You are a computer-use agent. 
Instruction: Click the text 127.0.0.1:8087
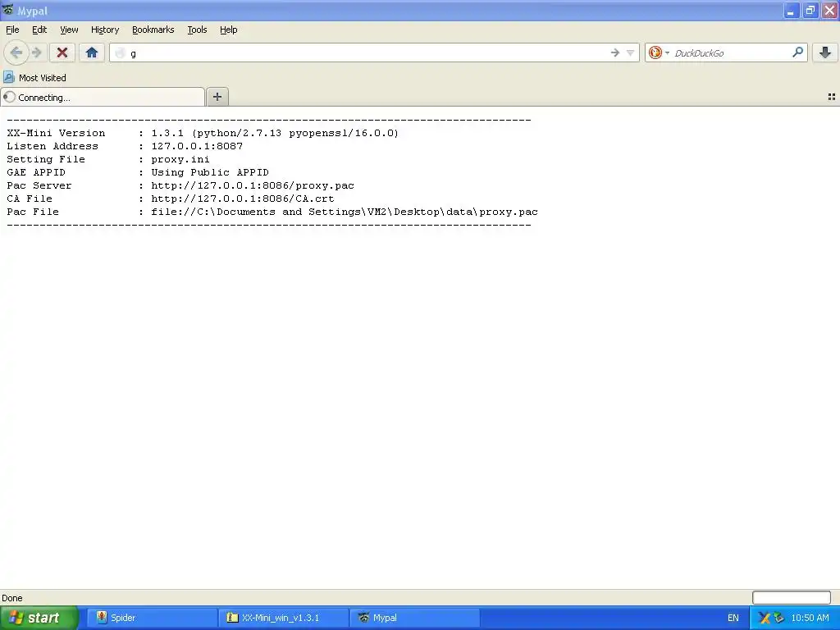click(197, 146)
